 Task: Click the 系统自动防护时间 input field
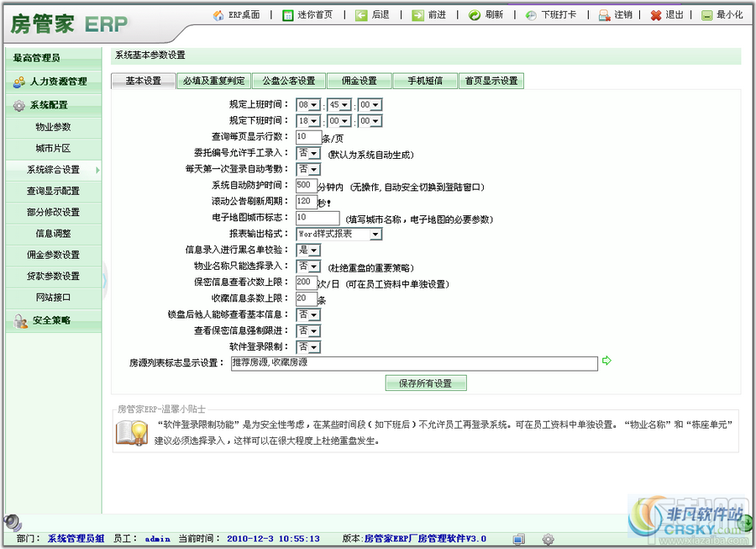coord(306,185)
